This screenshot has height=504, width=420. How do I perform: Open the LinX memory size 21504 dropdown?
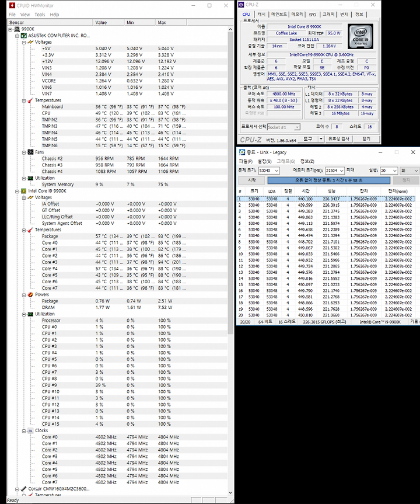[x=341, y=171]
